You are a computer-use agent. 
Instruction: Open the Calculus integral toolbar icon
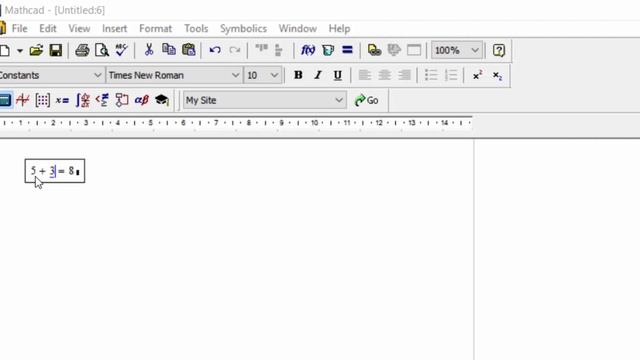click(x=82, y=100)
